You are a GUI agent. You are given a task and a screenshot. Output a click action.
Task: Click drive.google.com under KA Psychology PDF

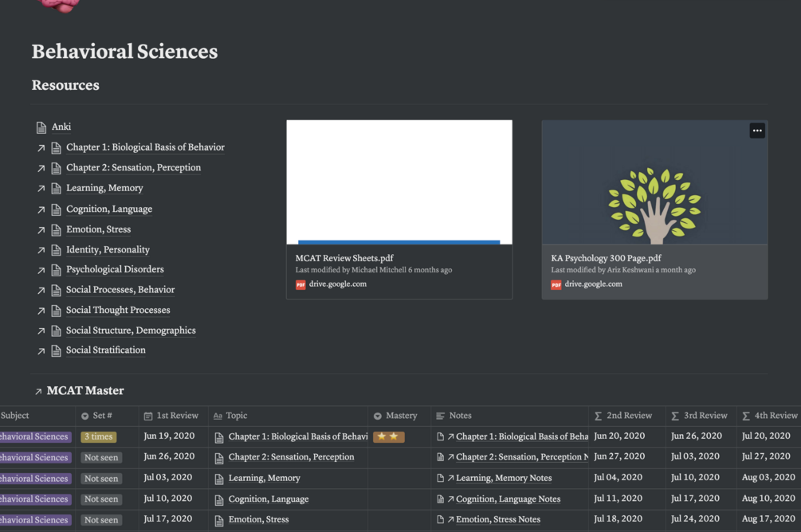593,284
